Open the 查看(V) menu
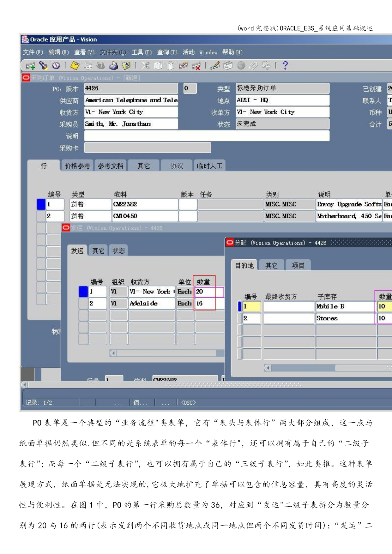 (x=84, y=52)
